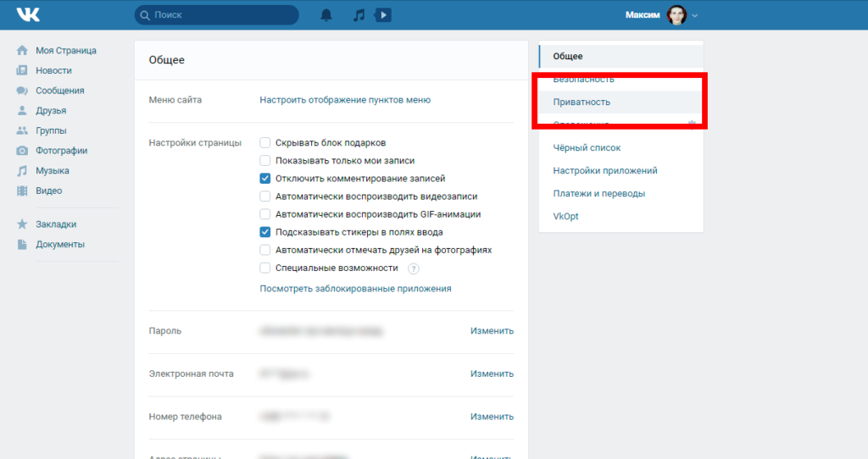Enable Специальные возможности checkbox

[x=265, y=268]
